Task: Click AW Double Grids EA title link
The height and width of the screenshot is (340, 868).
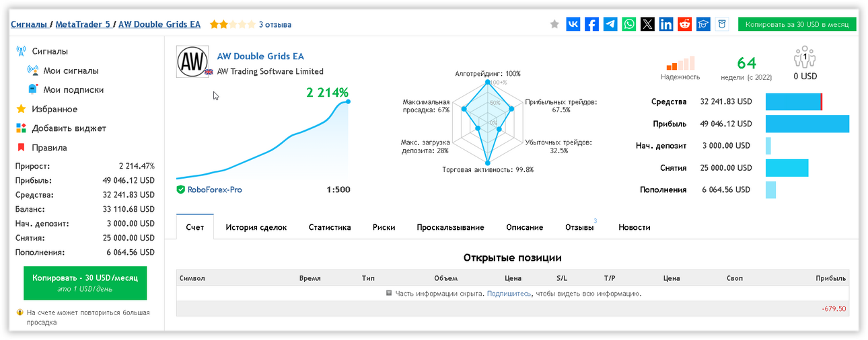Action: tap(260, 56)
